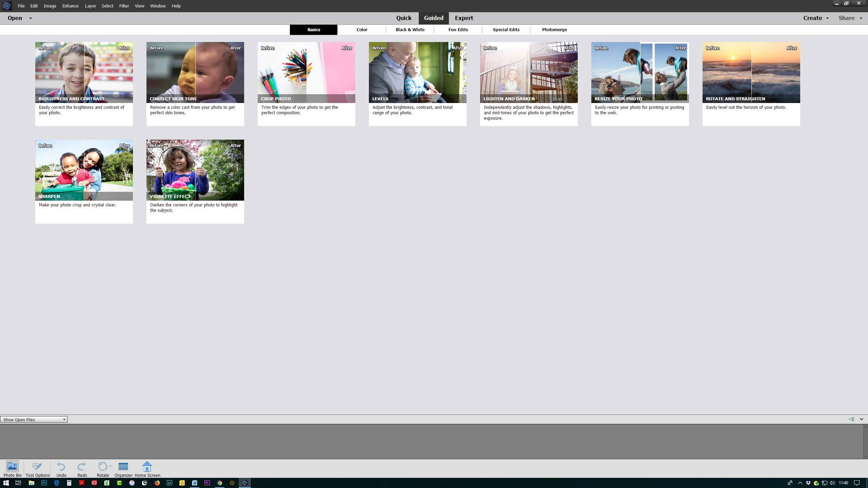Select the Black & White category tab
Image resolution: width=868 pixels, height=488 pixels.
click(x=410, y=29)
